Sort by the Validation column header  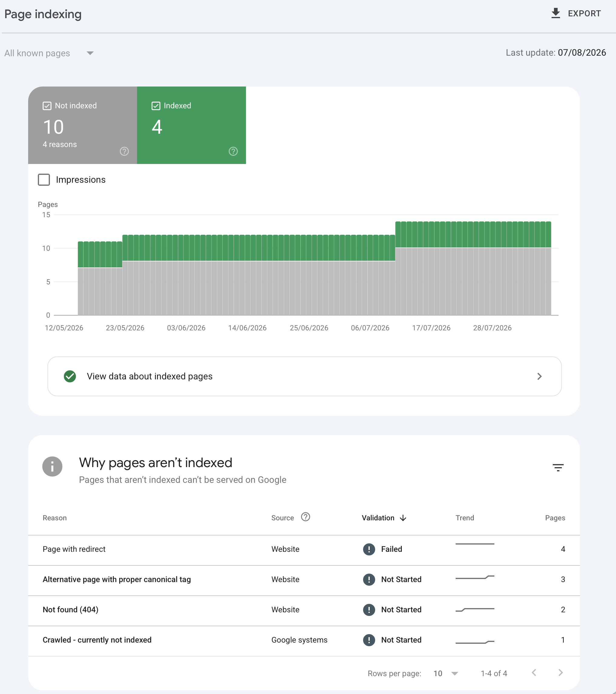pyautogui.click(x=384, y=518)
